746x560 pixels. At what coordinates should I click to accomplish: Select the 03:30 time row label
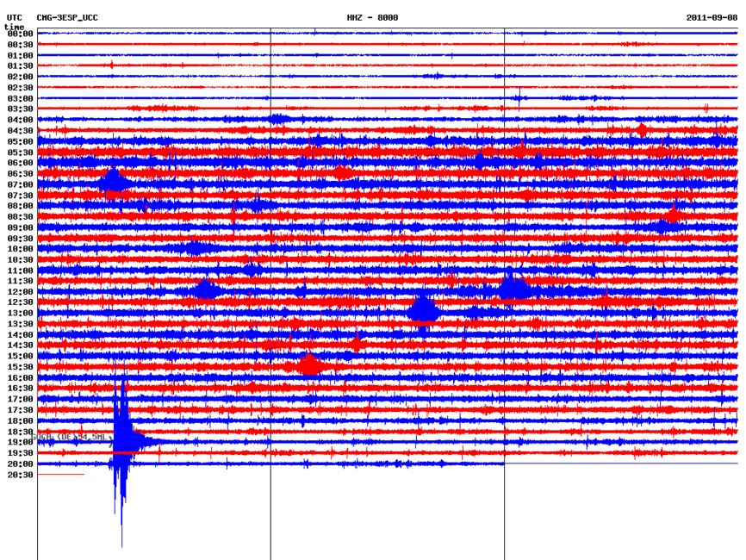[x=20, y=109]
